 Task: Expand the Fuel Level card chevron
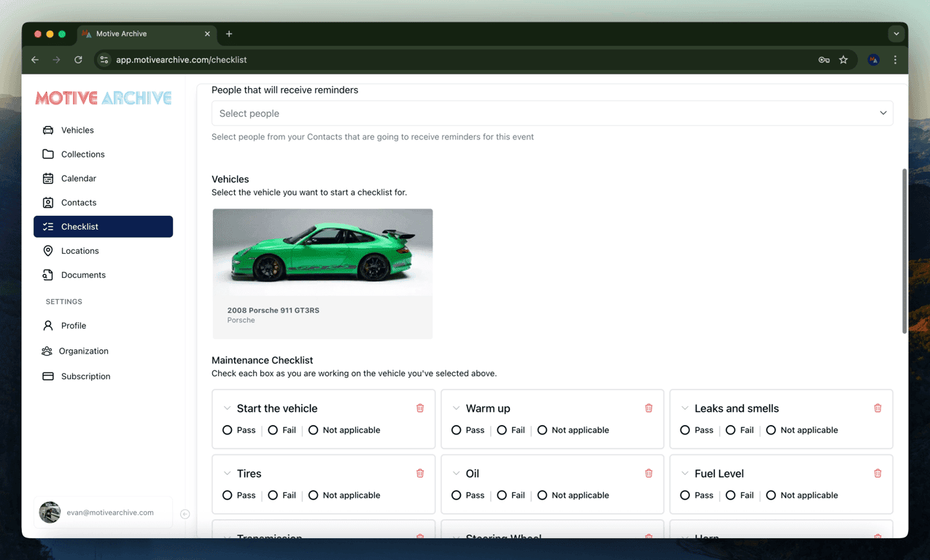685,473
